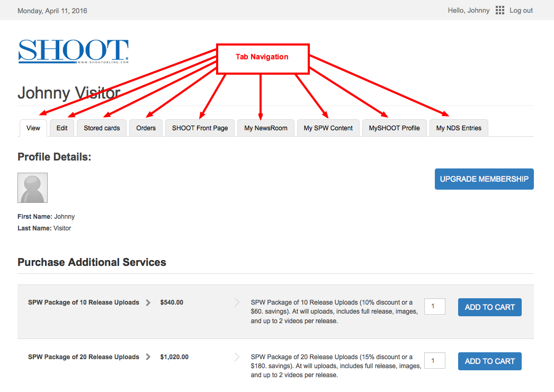Click description of 10 Release Uploads package
554x392 pixels.
[x=334, y=312]
